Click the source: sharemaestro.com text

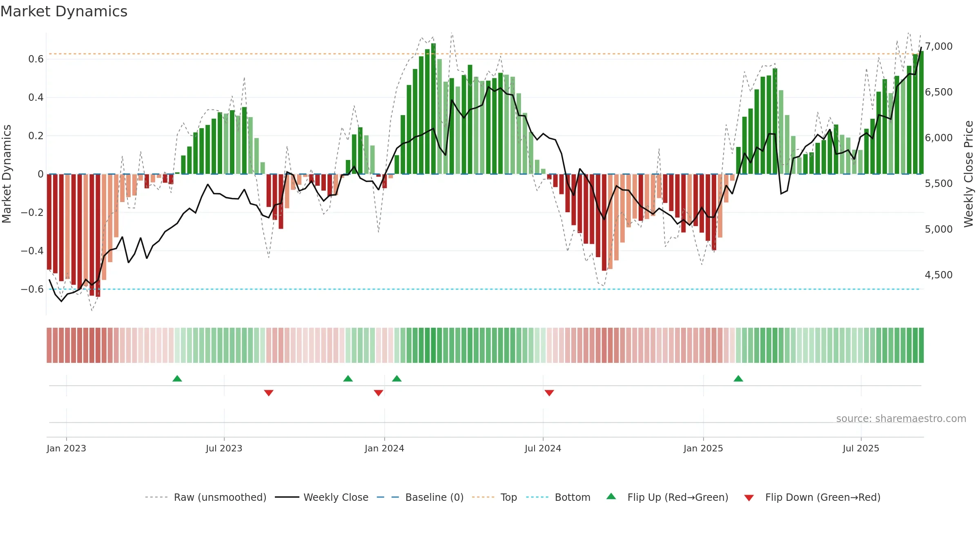pos(901,419)
